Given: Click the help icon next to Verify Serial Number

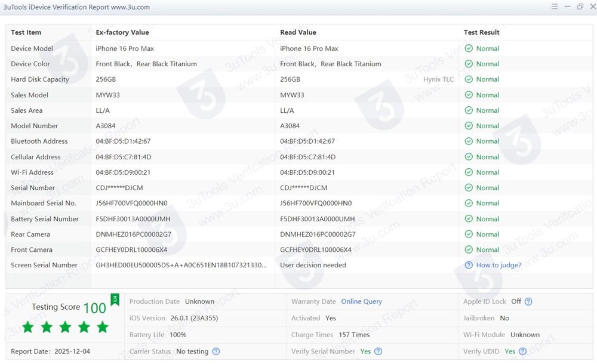Looking at the screenshot, I should point(378,351).
